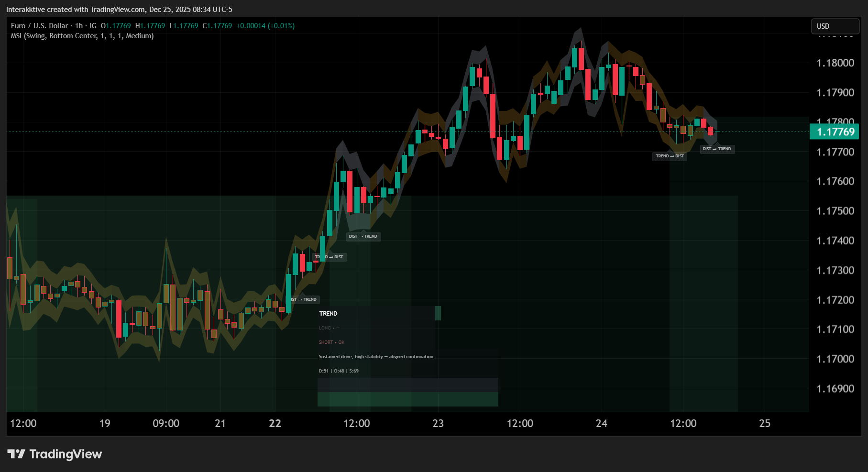Click the close value C1.17769
868x472 pixels.
217,26
